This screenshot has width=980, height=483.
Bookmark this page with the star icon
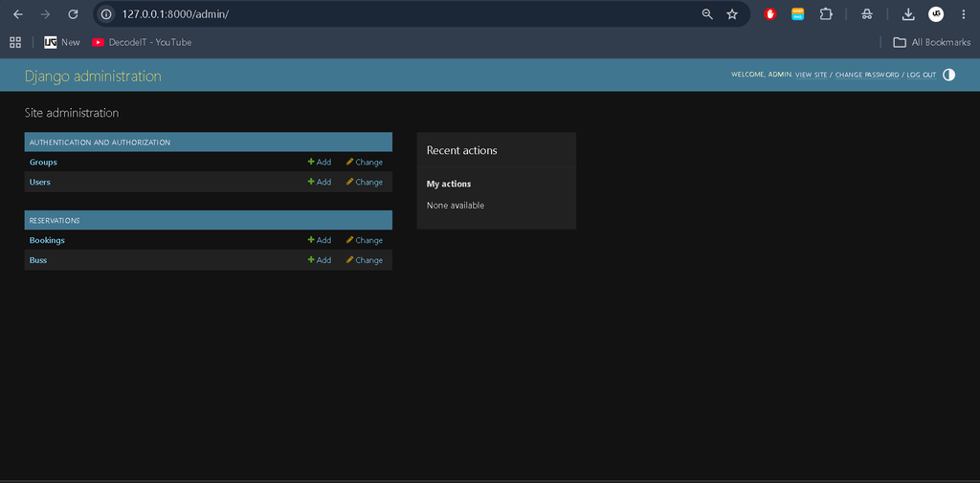[732, 13]
